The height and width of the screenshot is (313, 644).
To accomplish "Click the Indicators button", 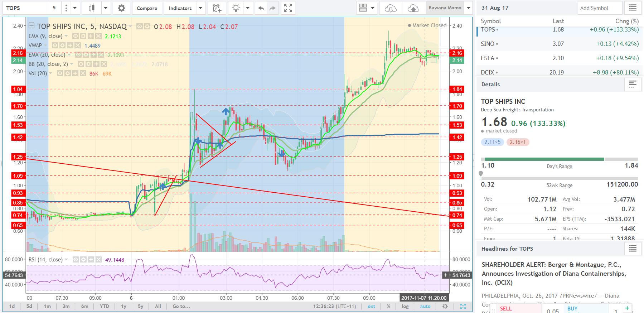I will point(180,8).
